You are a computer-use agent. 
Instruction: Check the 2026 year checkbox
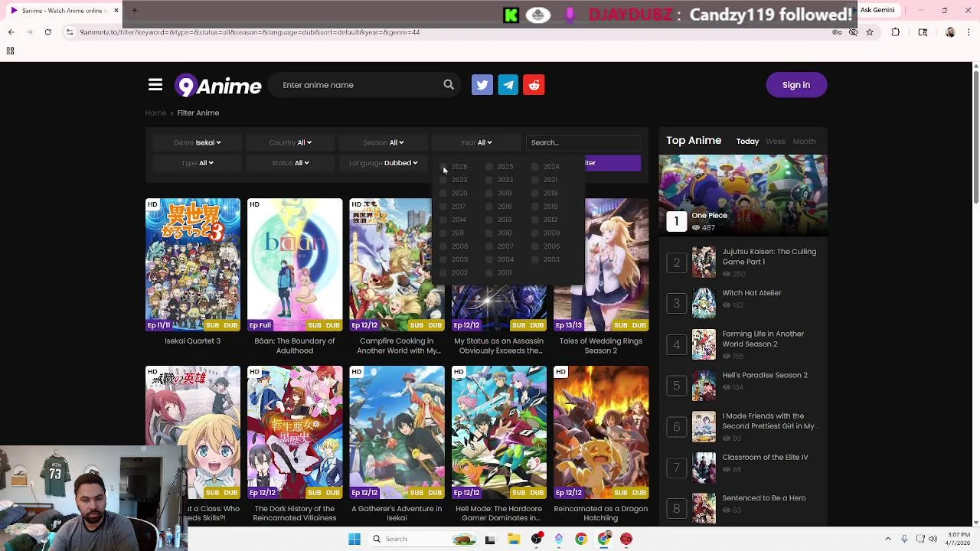pyautogui.click(x=443, y=167)
